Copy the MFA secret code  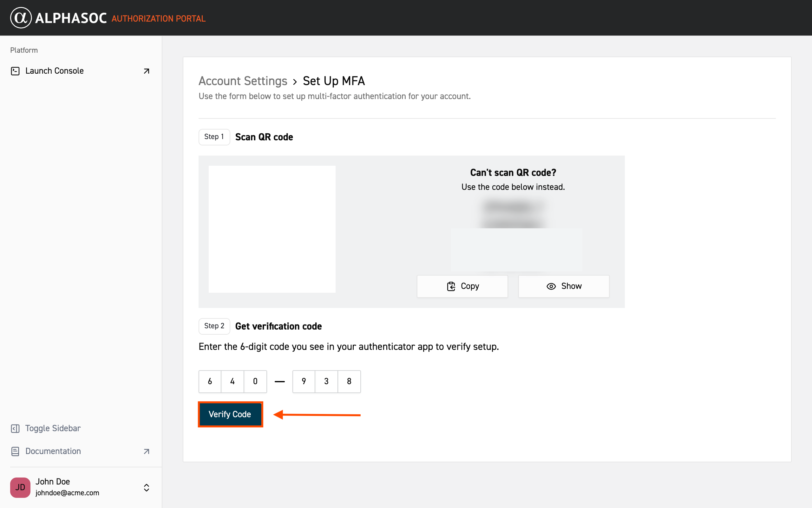point(462,286)
